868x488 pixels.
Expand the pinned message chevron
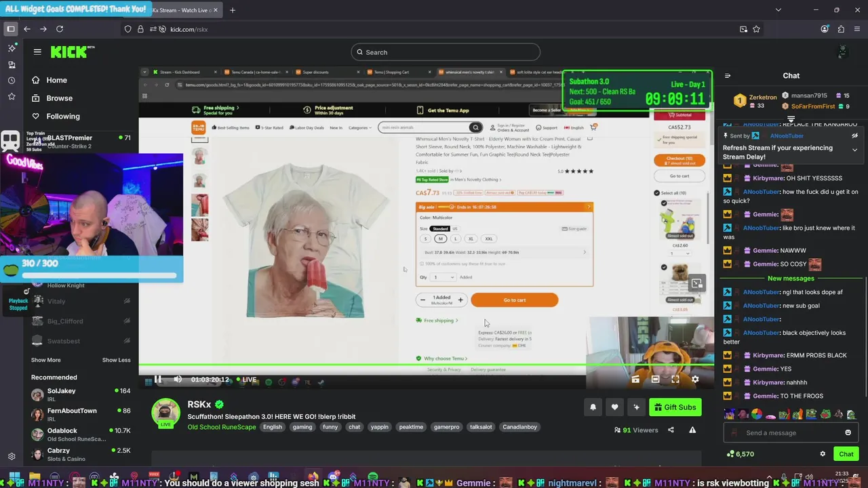coord(854,150)
